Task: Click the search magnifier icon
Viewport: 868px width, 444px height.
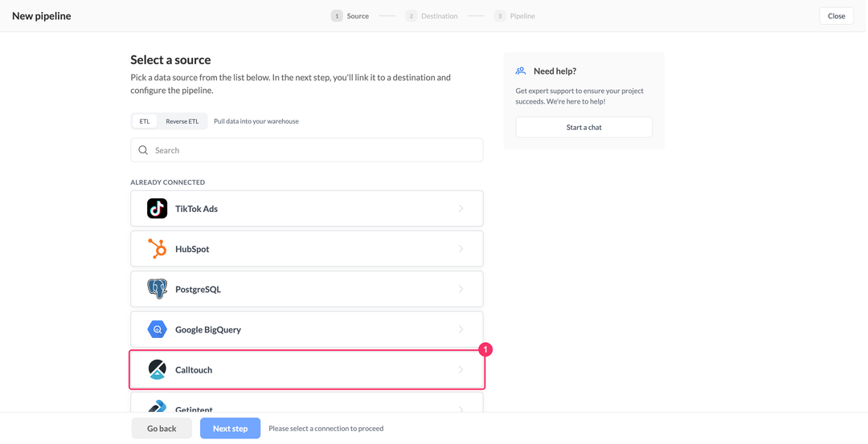Action: pos(143,150)
